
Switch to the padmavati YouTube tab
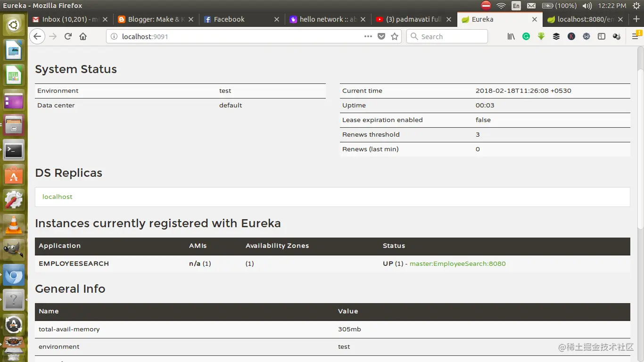tap(413, 19)
